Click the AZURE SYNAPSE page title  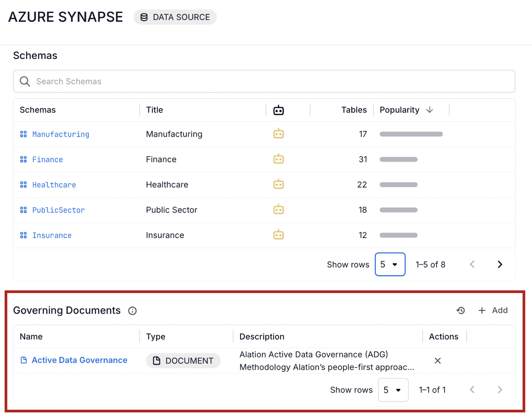pyautogui.click(x=66, y=17)
